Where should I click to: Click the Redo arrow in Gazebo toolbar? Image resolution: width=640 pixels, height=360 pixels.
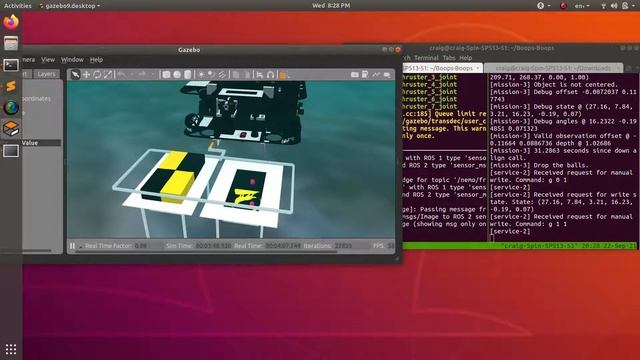tap(142, 75)
